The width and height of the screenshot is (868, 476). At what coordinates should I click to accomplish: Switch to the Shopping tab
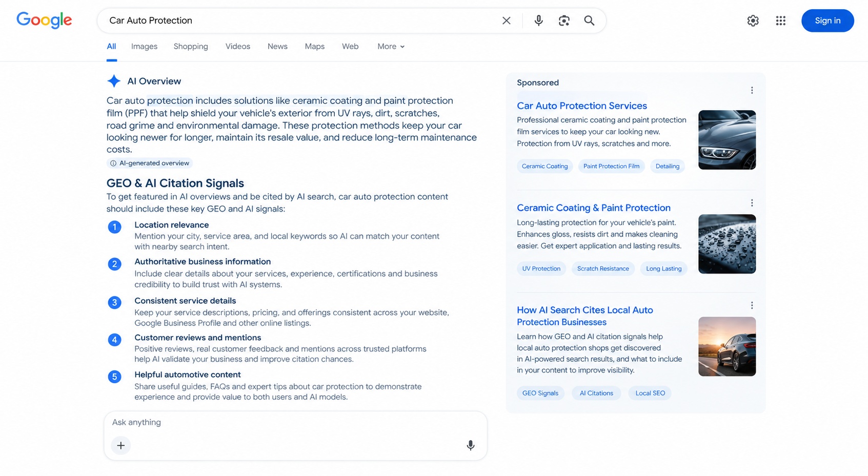191,46
